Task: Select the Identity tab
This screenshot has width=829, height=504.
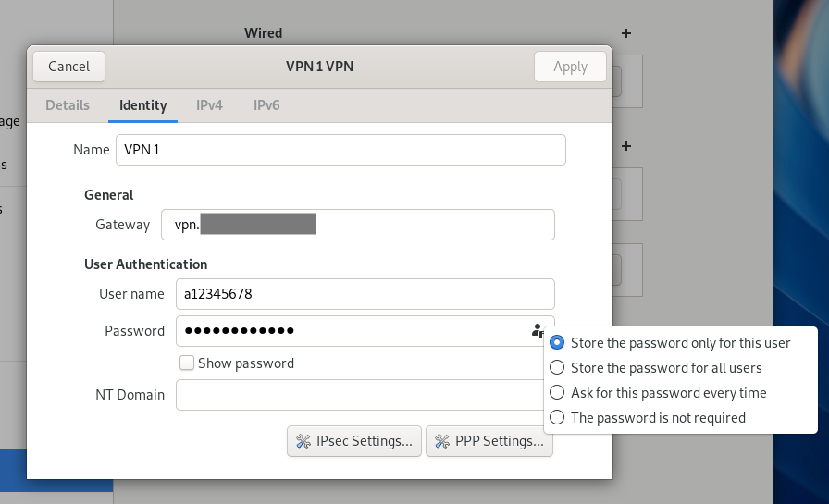Action: pyautogui.click(x=143, y=105)
